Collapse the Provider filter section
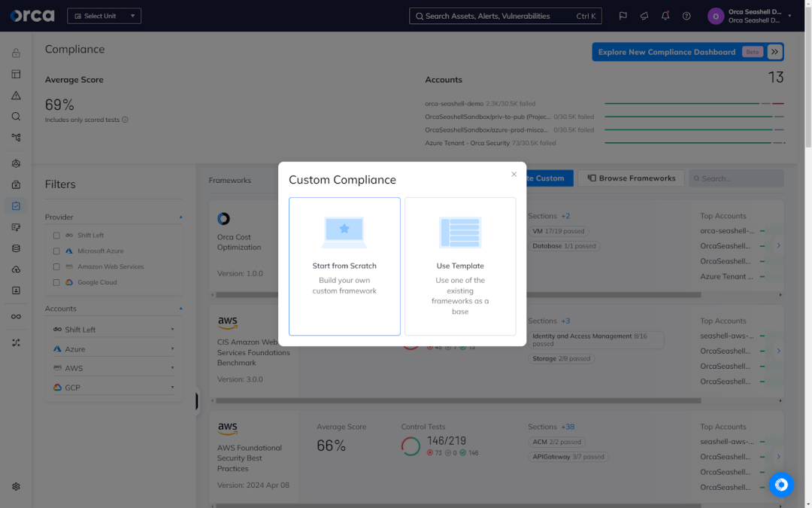 tap(180, 217)
